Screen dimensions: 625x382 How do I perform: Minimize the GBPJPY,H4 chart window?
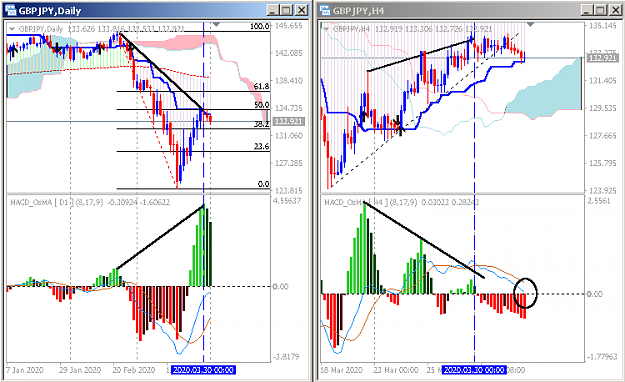click(587, 10)
